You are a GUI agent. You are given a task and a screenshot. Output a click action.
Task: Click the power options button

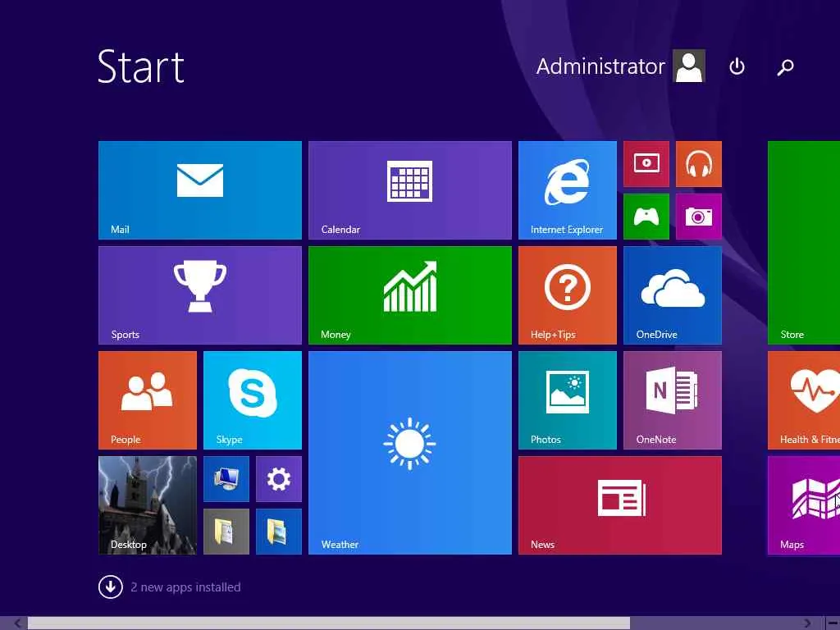tap(737, 66)
